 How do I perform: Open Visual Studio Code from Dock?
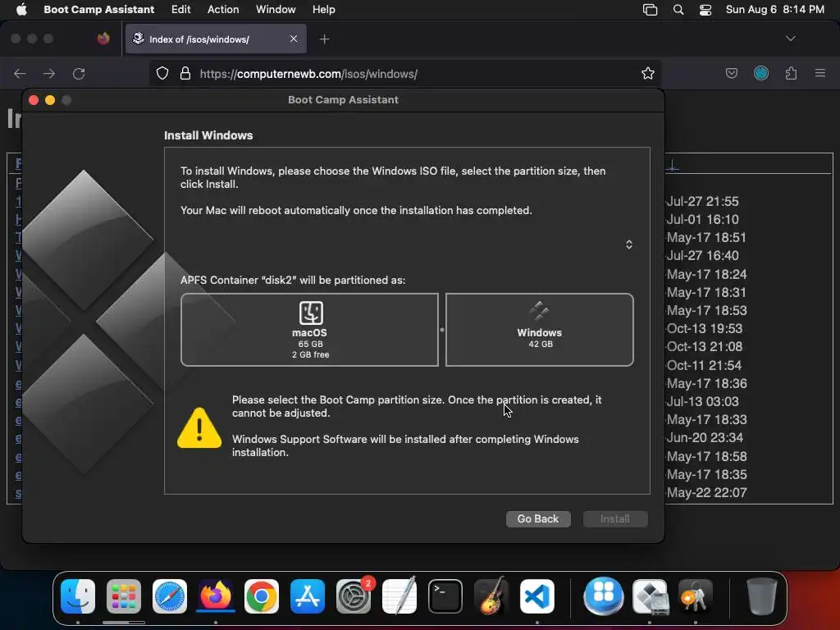pyautogui.click(x=537, y=596)
